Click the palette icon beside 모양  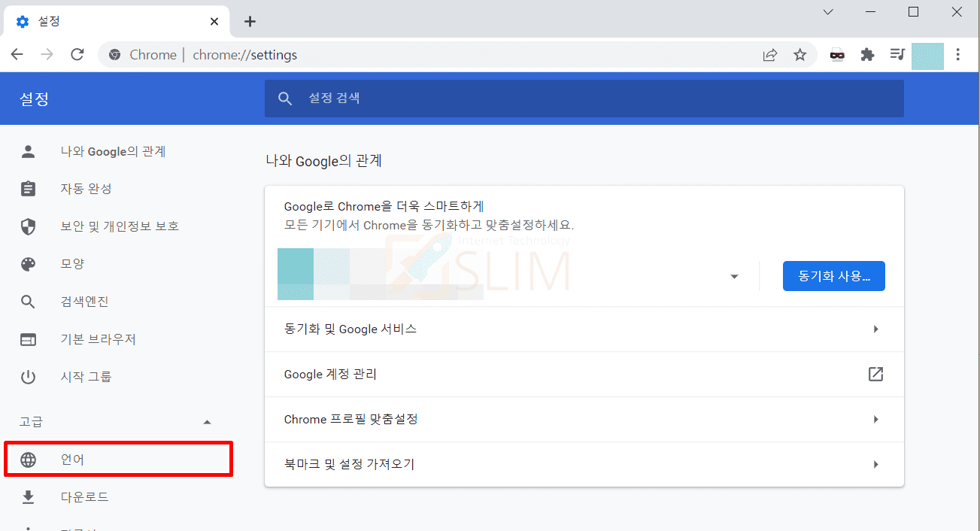[x=28, y=264]
